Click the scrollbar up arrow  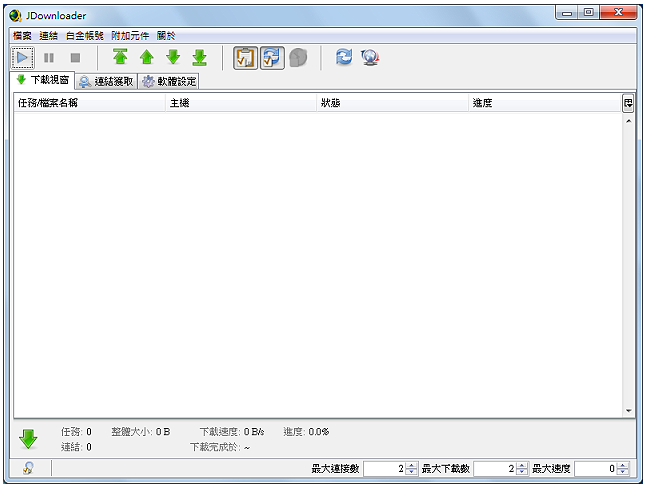628,121
